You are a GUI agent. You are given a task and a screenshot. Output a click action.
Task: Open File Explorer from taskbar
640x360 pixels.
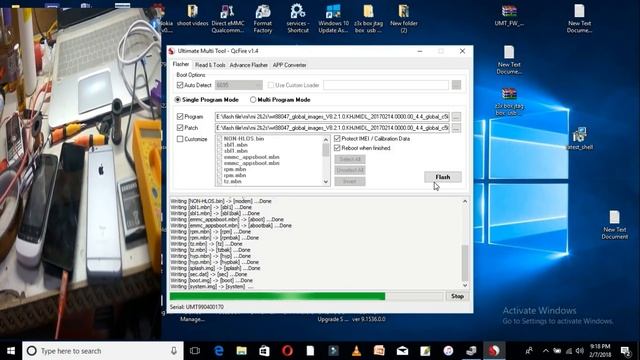pos(242,351)
